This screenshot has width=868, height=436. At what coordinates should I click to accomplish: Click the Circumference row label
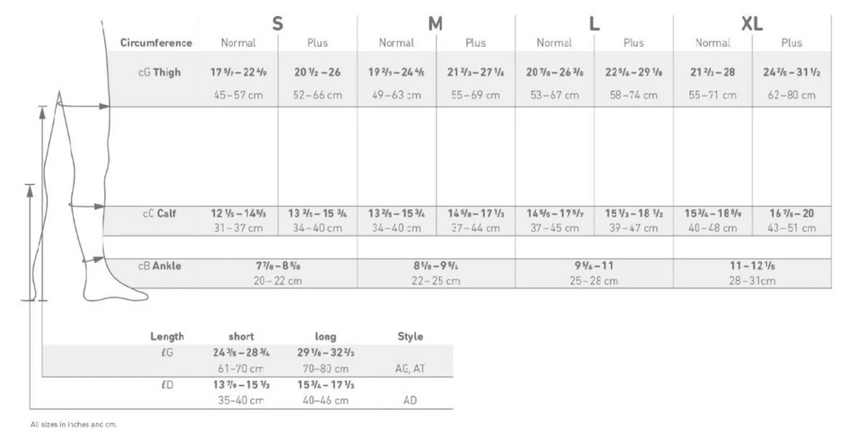(x=156, y=42)
